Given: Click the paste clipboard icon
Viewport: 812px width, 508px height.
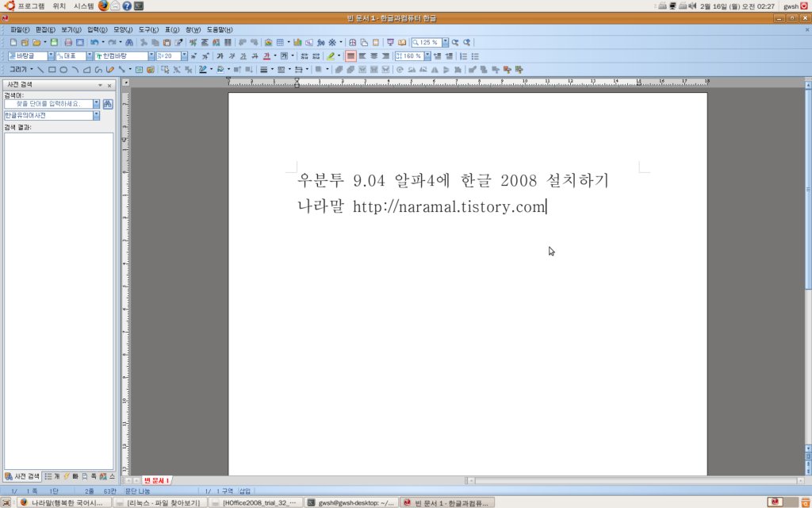Looking at the screenshot, I should (167, 43).
